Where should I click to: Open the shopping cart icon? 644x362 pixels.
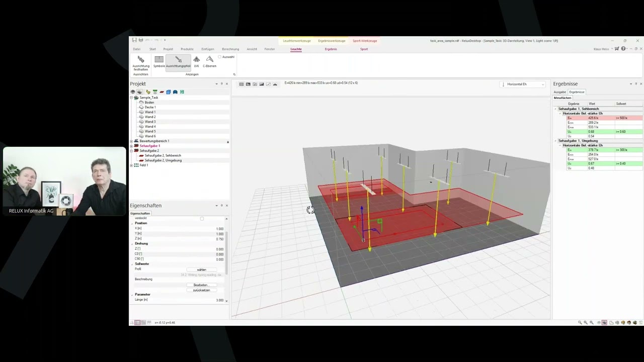click(617, 49)
